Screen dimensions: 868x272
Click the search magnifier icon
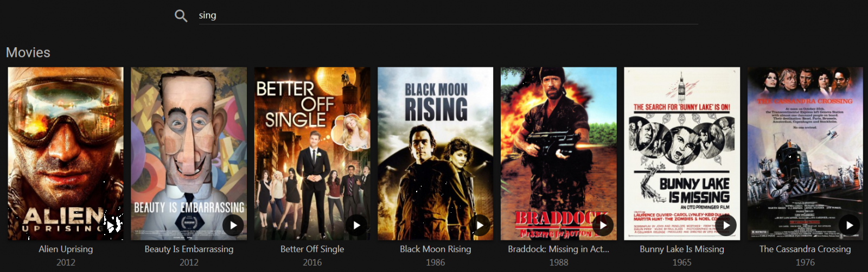coord(181,16)
